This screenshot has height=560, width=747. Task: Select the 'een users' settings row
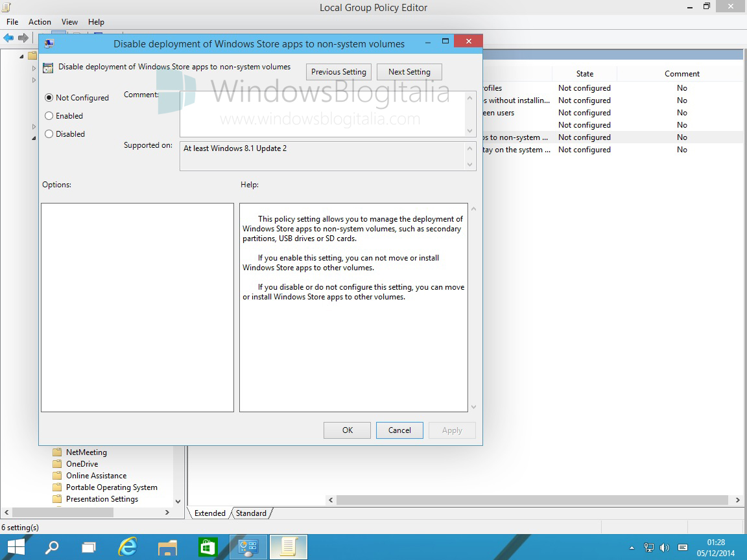click(x=613, y=113)
